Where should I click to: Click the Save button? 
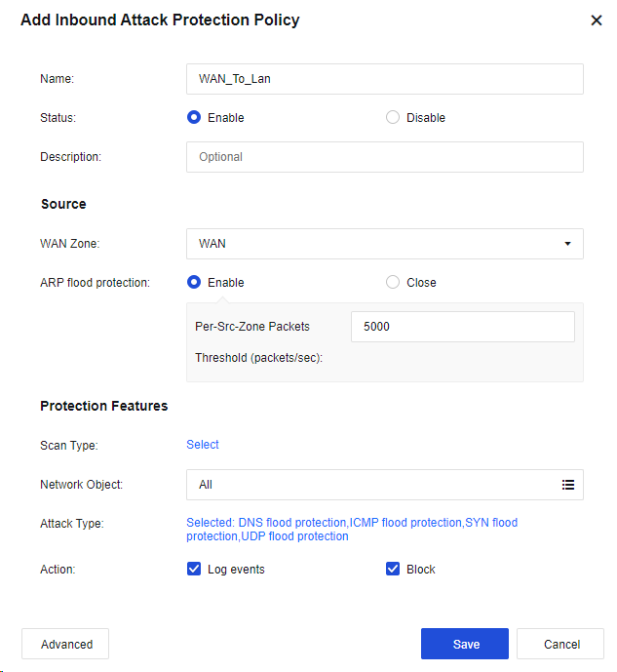[x=465, y=644]
